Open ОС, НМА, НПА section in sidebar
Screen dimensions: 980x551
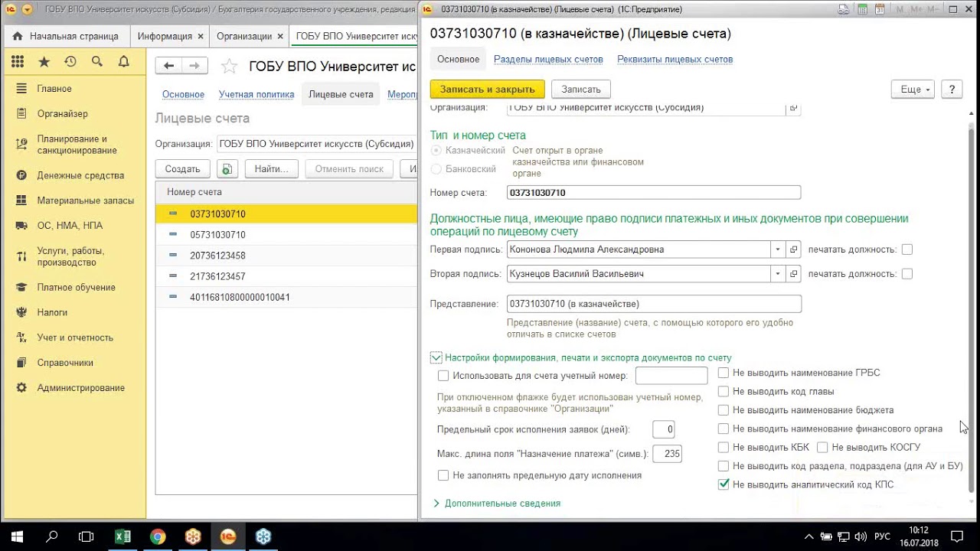click(70, 226)
